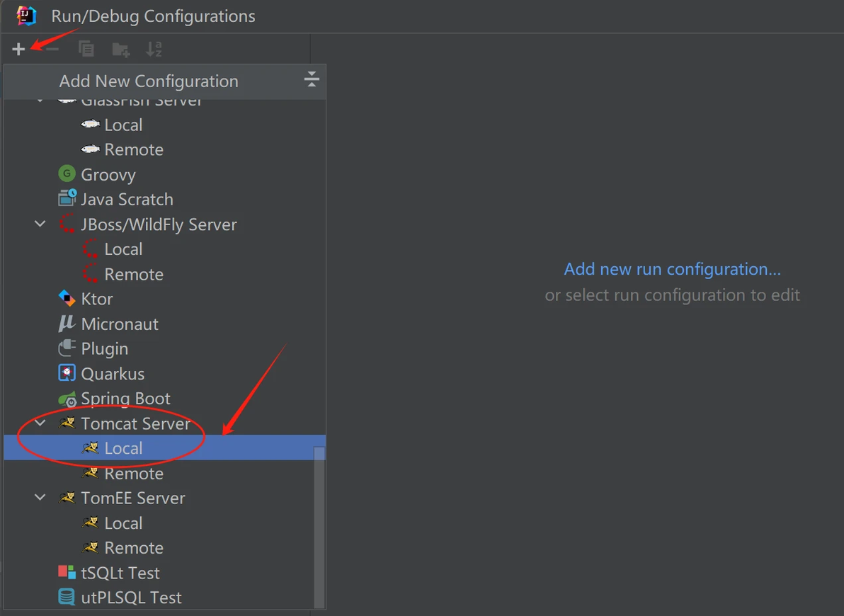
Task: Click the Ktor icon
Action: coord(67,298)
